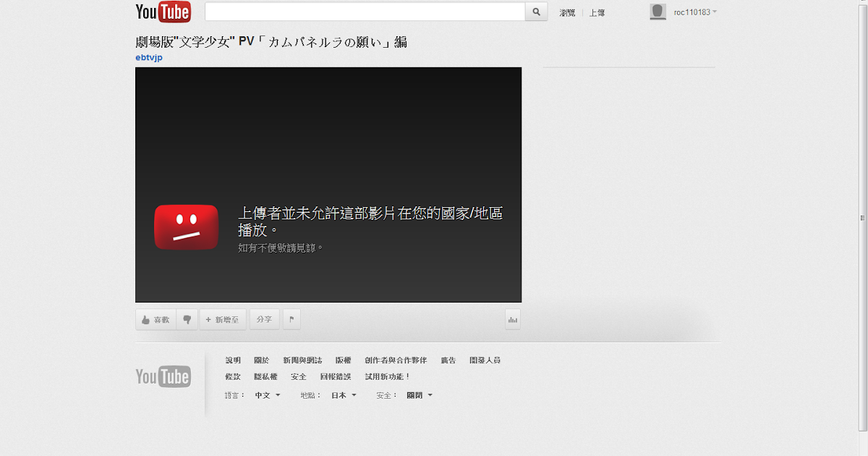The image size is (868, 456).
Task: Open the ebtvjp channel link
Action: click(149, 58)
